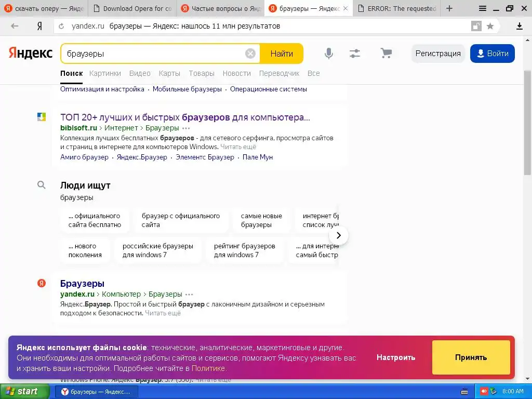The width and height of the screenshot is (532, 399).
Task: Follow the Мобильные браузеры link
Action: pyautogui.click(x=187, y=89)
